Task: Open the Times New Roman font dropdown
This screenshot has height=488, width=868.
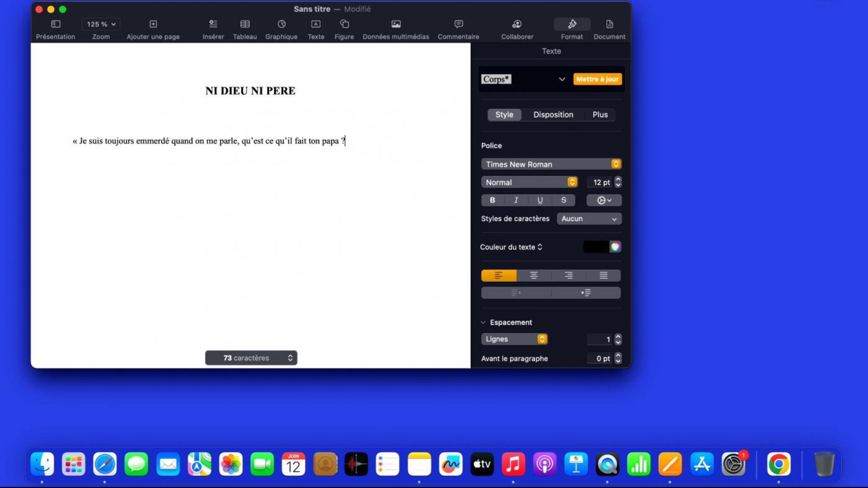Action: [x=551, y=164]
